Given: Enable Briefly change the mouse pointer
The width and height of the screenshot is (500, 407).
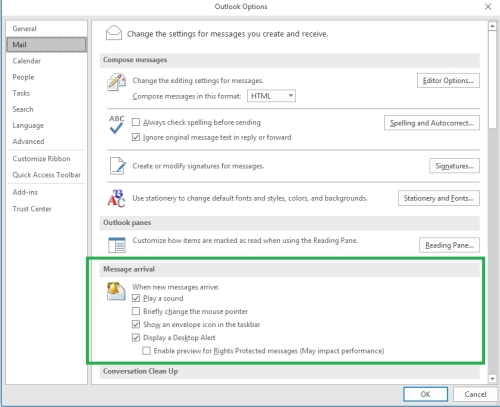Looking at the screenshot, I should (x=136, y=311).
